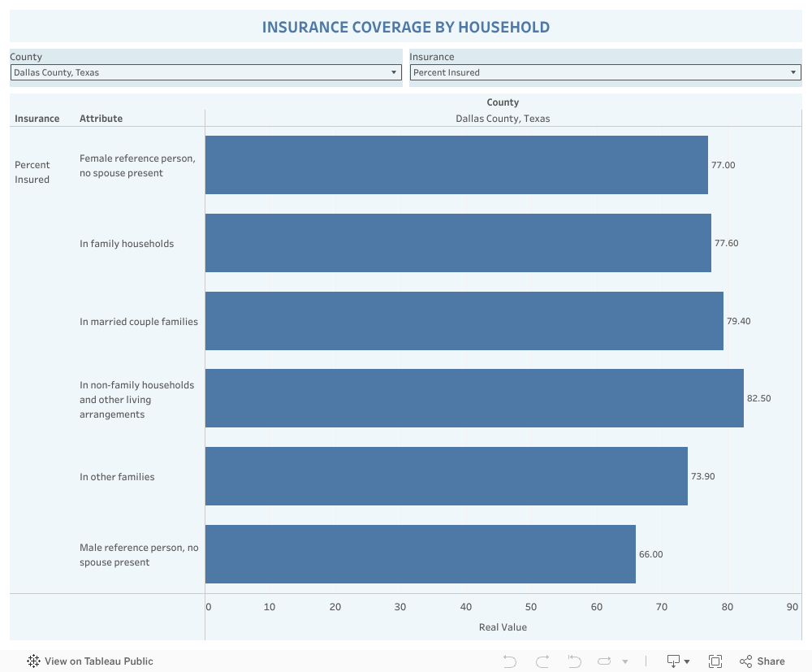Screen dimensions: 812x672
Task: Select the In other families bar
Action: [x=446, y=476]
